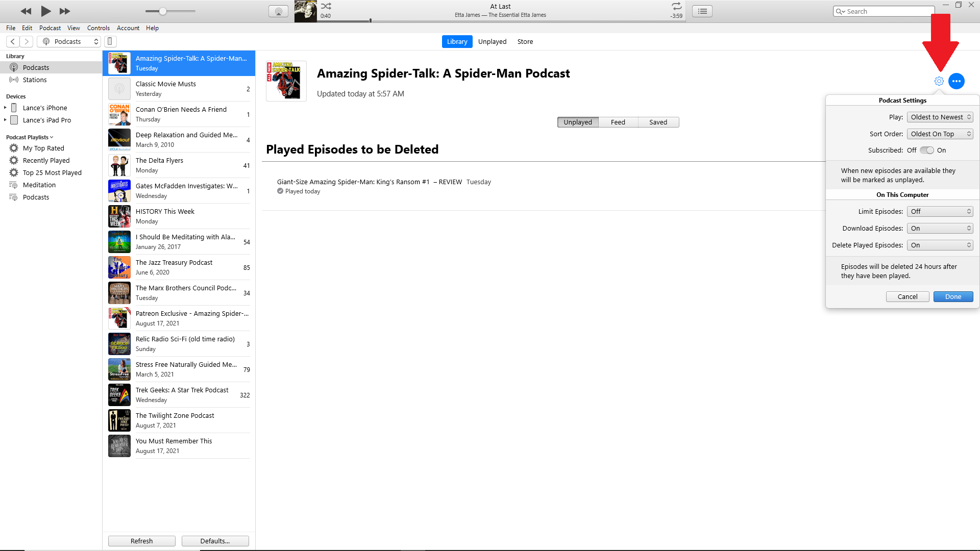This screenshot has width=980, height=551.
Task: Open the podcast settings gear icon
Action: pos(939,81)
